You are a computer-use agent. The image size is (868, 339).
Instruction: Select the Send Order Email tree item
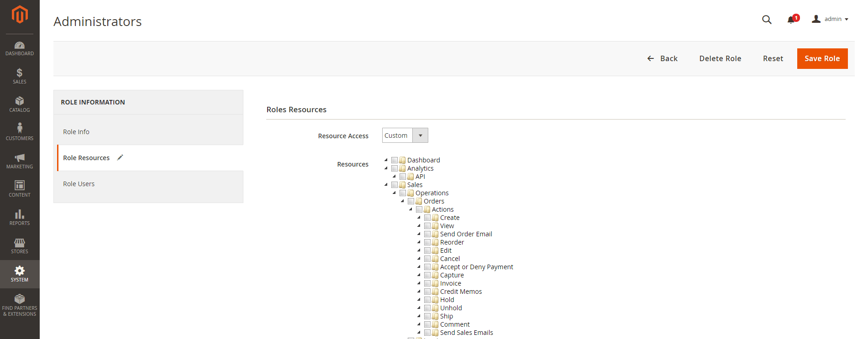466,234
